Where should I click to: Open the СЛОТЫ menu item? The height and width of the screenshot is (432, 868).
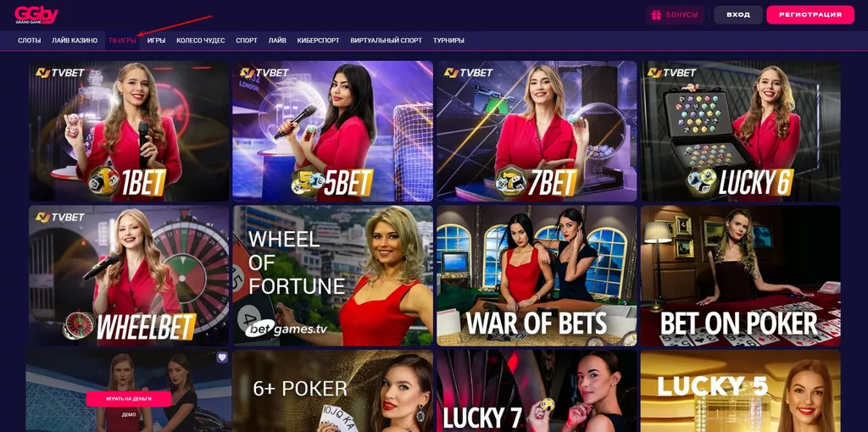pos(30,41)
